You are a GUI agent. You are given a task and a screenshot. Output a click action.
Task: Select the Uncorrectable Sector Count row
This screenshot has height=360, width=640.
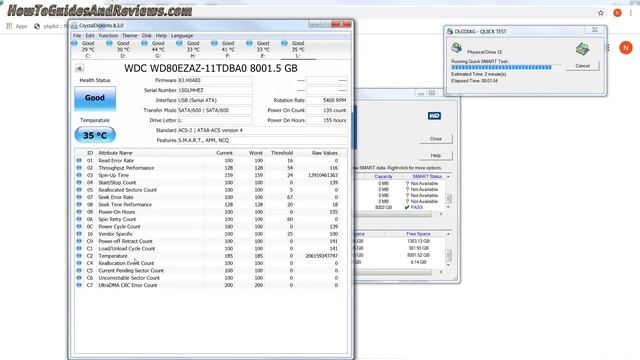click(208, 278)
